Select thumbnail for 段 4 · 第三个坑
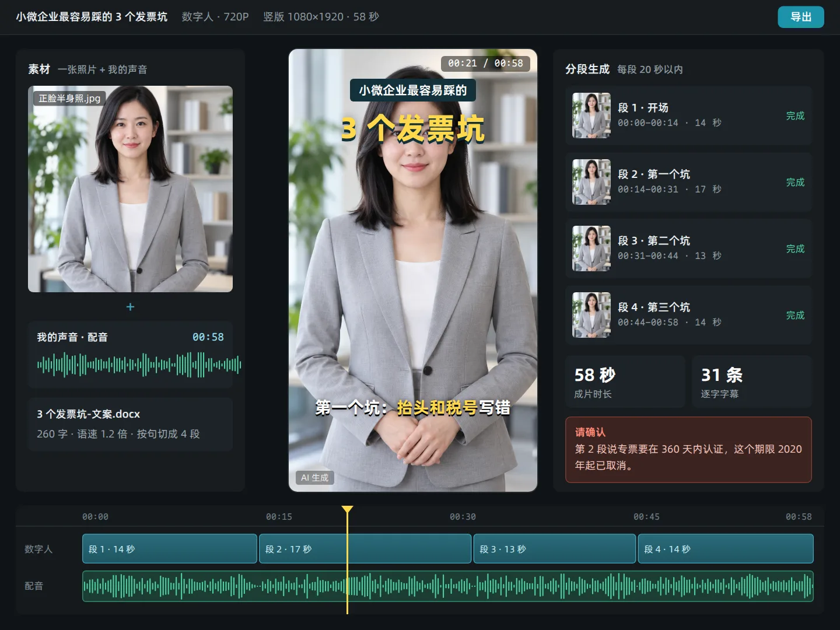Screen dimensions: 840x630 pyautogui.click(x=591, y=315)
